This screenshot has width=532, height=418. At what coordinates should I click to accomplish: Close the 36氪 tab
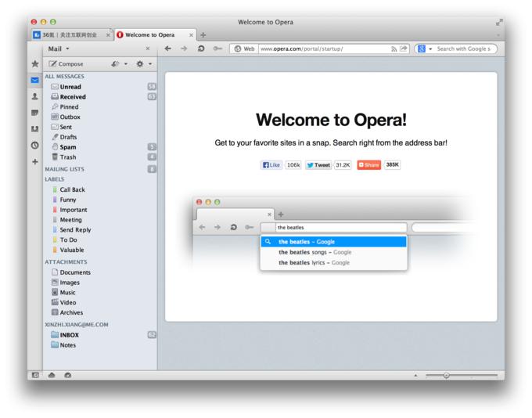click(108, 35)
